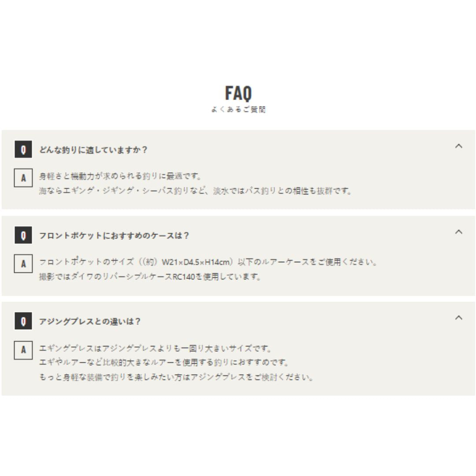Collapse the フロントポケットにおすすめのケースは？ chevron
This screenshot has height=476, width=476.
click(459, 232)
